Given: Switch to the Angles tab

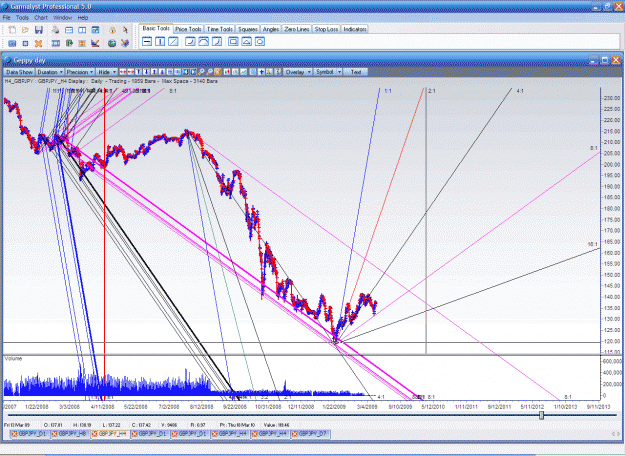Looking at the screenshot, I should pyautogui.click(x=271, y=29).
